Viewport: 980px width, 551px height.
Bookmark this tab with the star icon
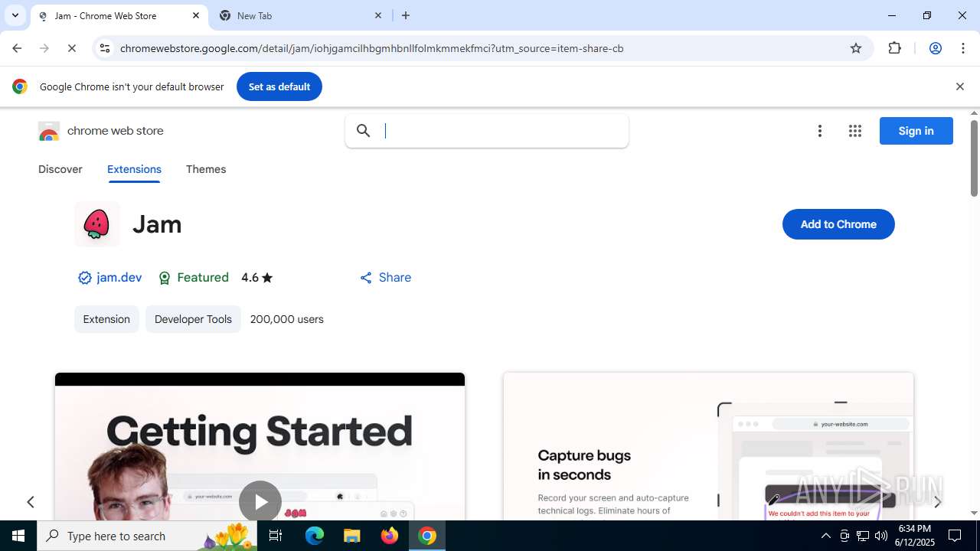(856, 48)
